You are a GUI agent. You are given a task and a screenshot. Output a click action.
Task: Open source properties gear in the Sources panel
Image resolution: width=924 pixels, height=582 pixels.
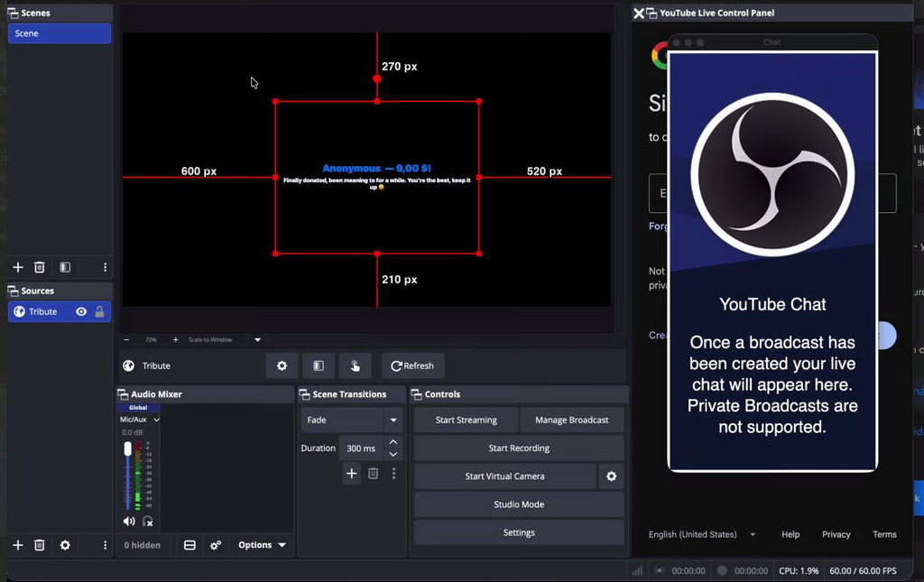[x=65, y=545]
